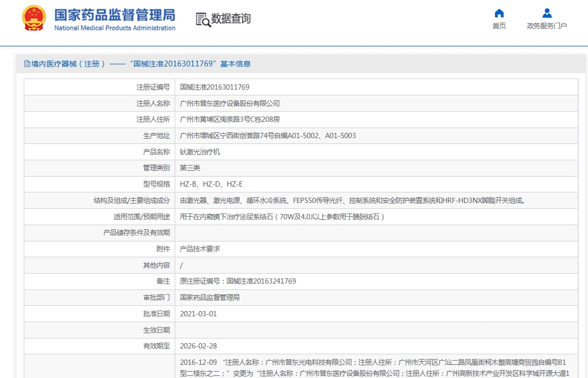Click the 境内医疗器械（注册）基本信息 heading
This screenshot has width=588, height=378.
[137, 64]
